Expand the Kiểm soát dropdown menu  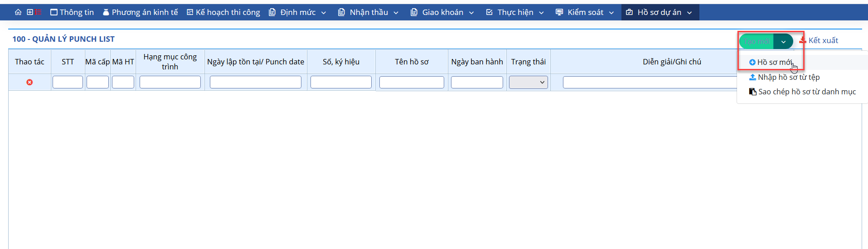click(x=585, y=12)
